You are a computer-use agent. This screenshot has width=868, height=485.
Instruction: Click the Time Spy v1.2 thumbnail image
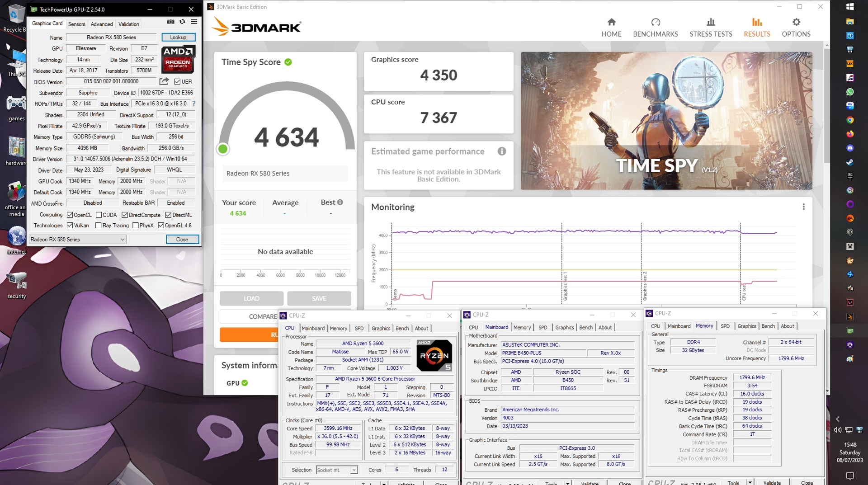(x=666, y=121)
